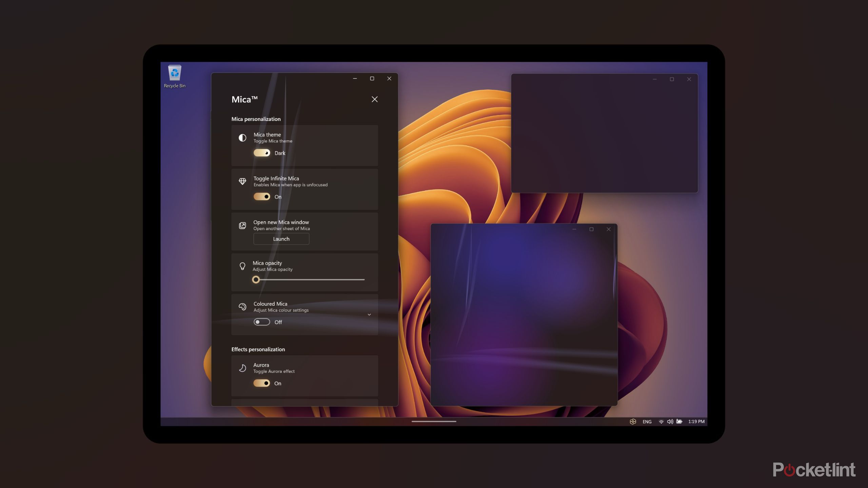Close the bottom purple Mica window

609,229
